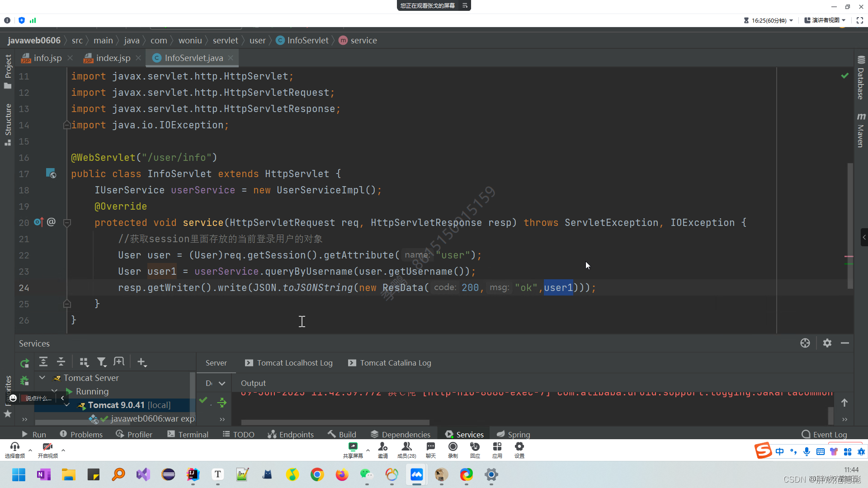Click the Add Service plus icon
The image size is (868, 488).
142,362
